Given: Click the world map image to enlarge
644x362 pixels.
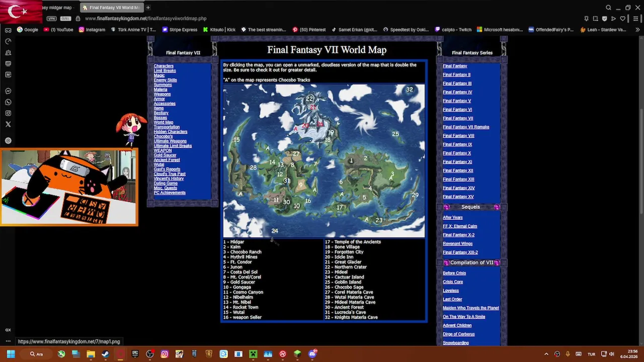Looking at the screenshot, I should click(324, 160).
